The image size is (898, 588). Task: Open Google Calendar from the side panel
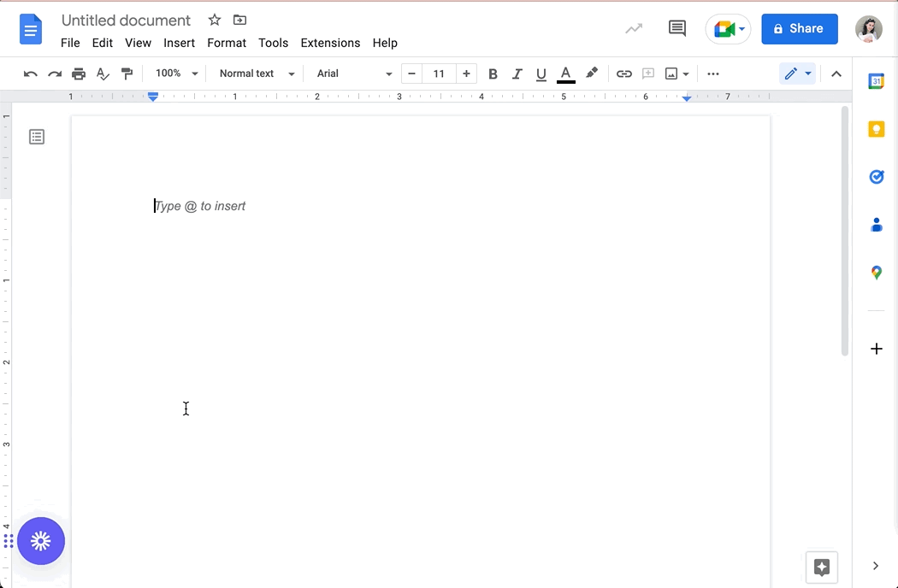pos(876,80)
